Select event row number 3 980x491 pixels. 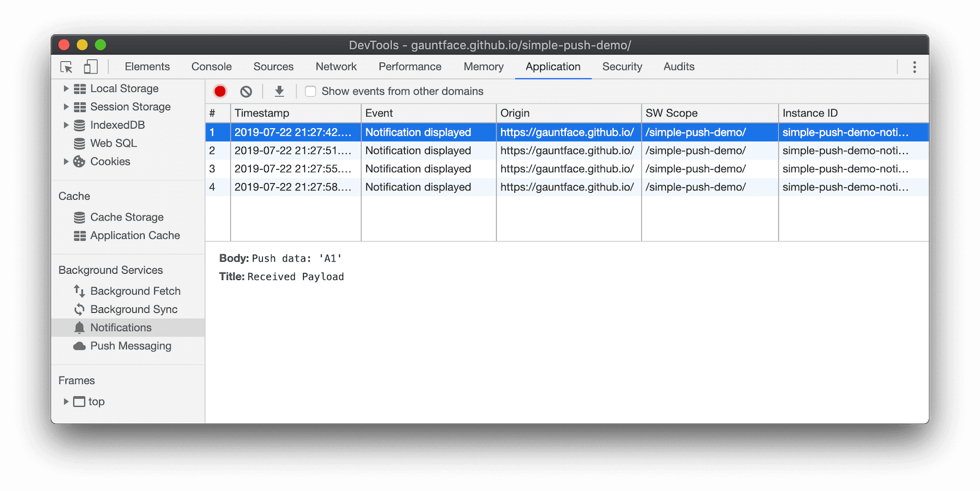[418, 169]
